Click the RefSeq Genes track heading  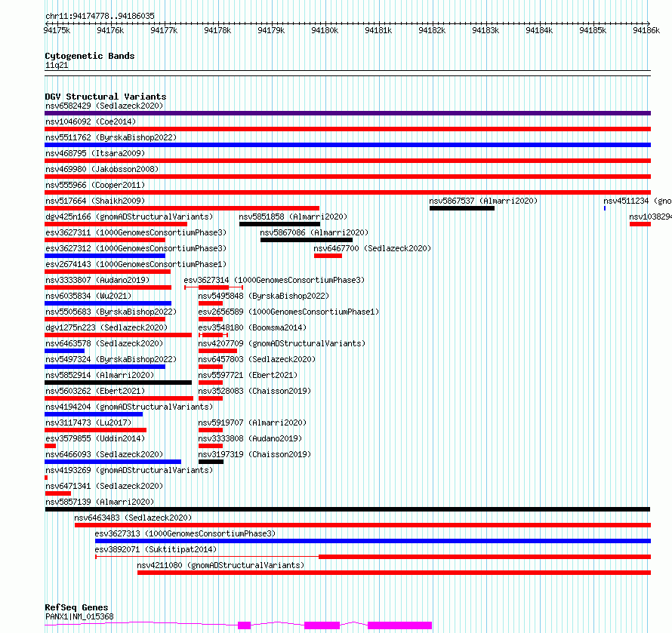tap(76, 608)
